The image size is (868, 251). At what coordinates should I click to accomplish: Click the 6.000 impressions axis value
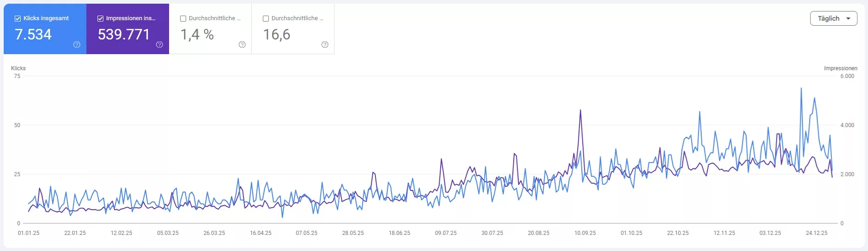click(847, 76)
